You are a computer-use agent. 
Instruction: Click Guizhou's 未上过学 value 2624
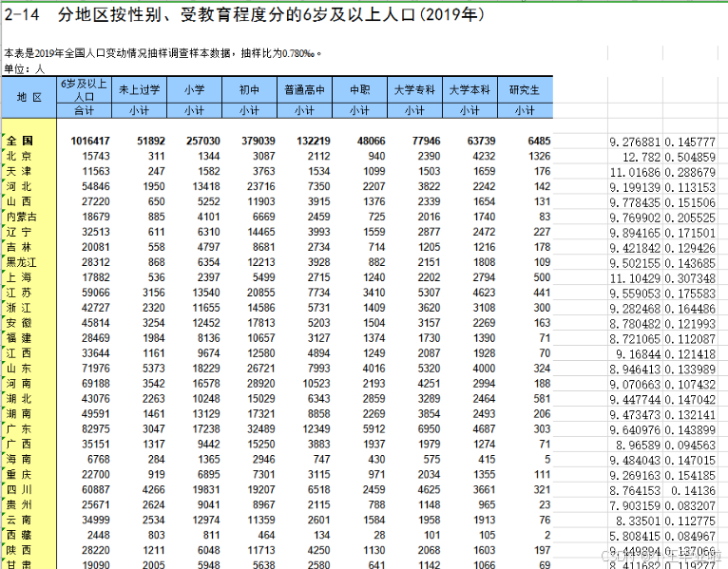click(154, 505)
